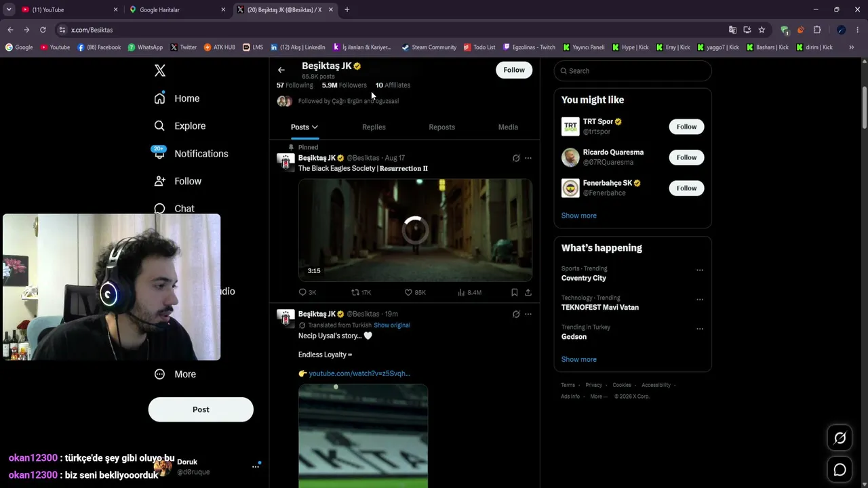Viewport: 868px width, 488px height.
Task: Click Show more under What's happening
Action: pyautogui.click(x=579, y=359)
